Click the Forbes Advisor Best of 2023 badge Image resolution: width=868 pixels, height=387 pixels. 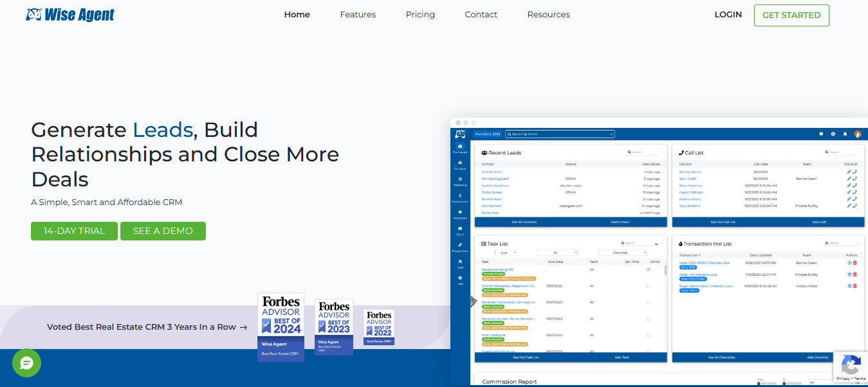point(334,327)
